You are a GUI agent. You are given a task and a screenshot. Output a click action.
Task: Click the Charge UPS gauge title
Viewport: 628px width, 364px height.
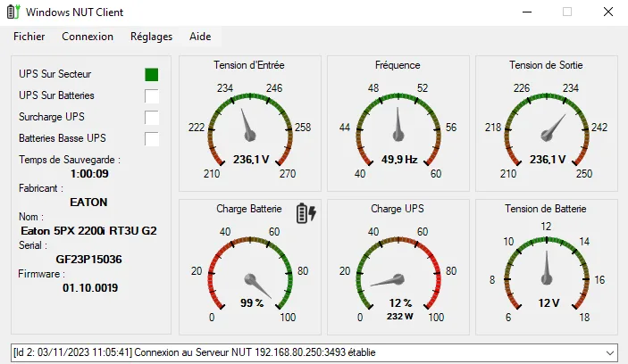398,209
